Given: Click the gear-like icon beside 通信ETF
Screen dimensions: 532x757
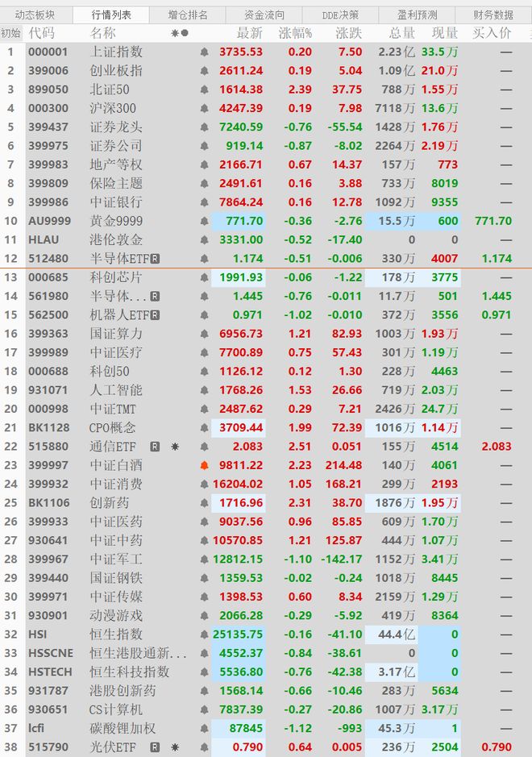Looking at the screenshot, I should [174, 447].
